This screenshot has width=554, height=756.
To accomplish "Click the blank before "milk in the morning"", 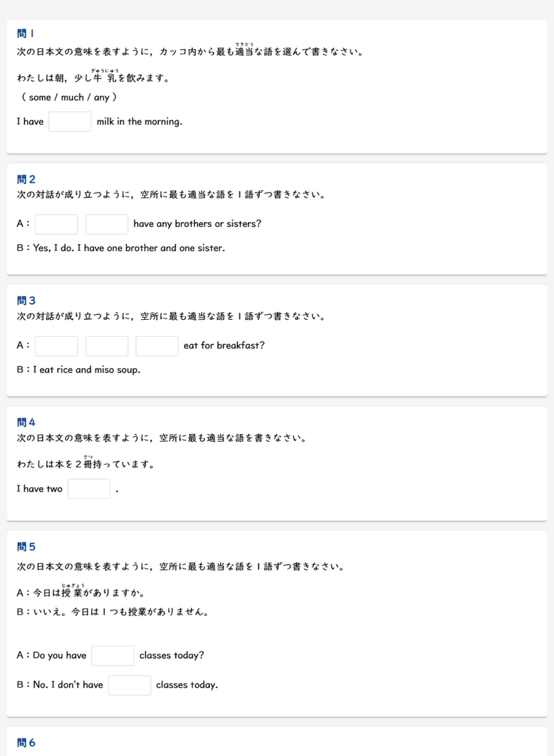I will click(70, 121).
